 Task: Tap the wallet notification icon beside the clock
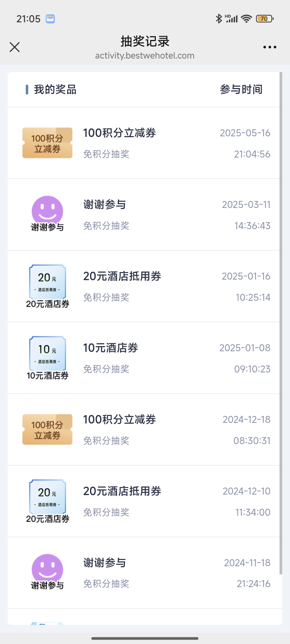[50, 19]
